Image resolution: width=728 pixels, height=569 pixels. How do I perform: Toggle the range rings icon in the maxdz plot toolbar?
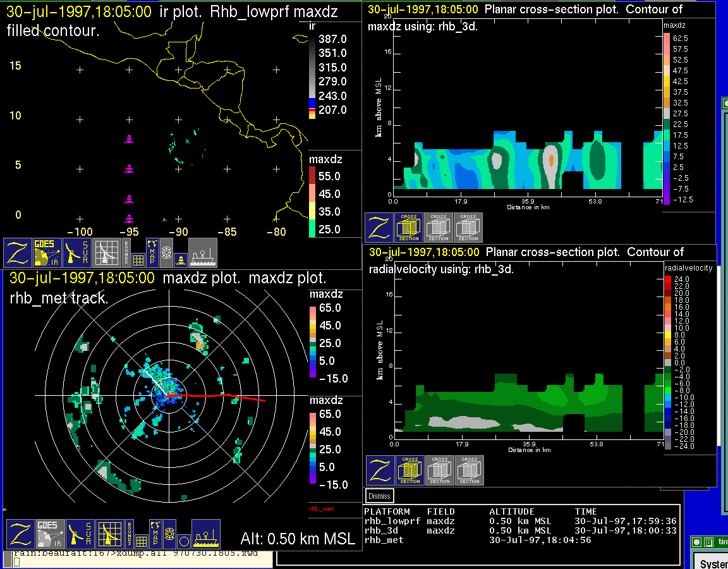point(169,534)
